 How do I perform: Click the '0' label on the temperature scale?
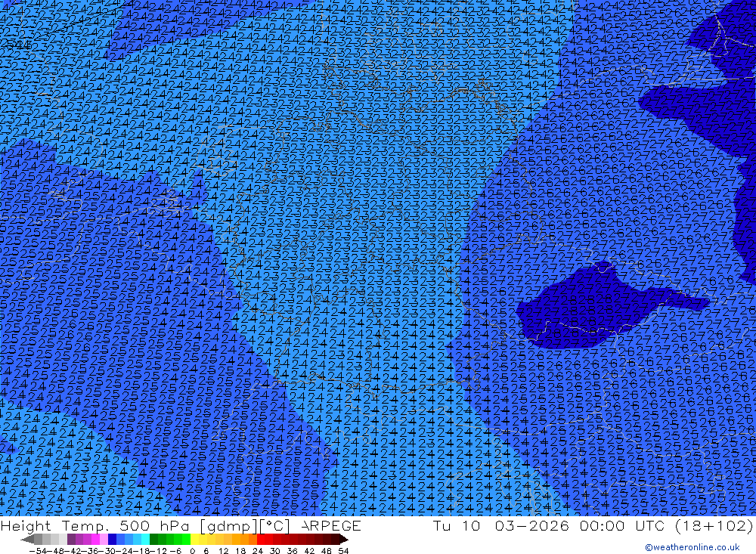tap(192, 551)
